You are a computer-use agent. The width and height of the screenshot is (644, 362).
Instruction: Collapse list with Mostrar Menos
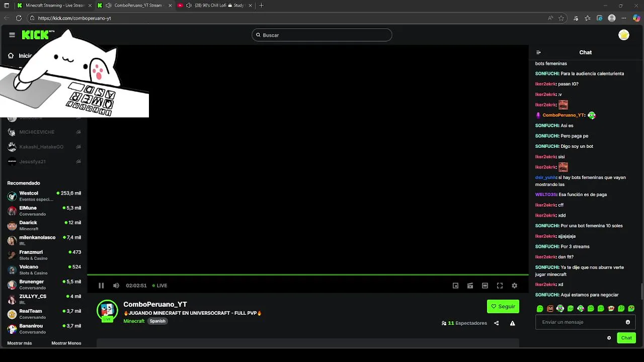point(66,343)
